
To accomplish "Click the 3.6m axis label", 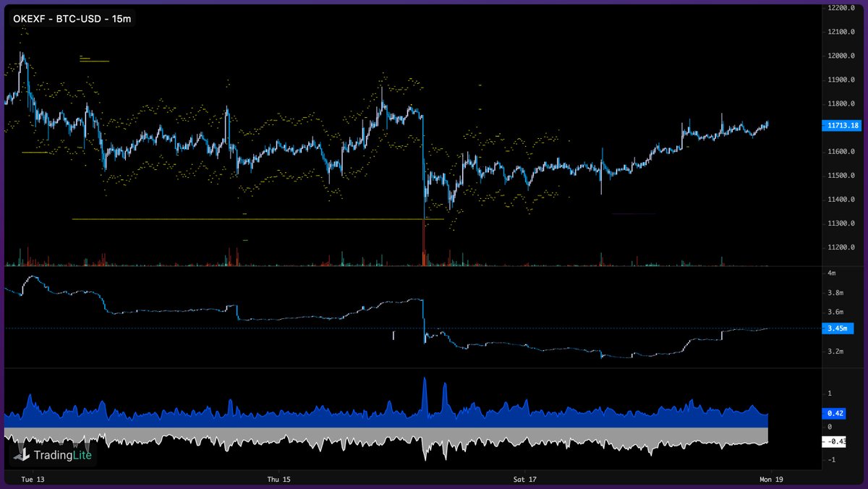I will [835, 312].
